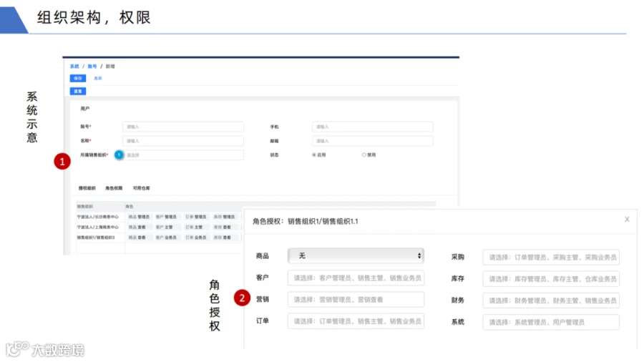Focus the 账号 input field
Viewport: 644px width, 362px height.
pos(182,127)
